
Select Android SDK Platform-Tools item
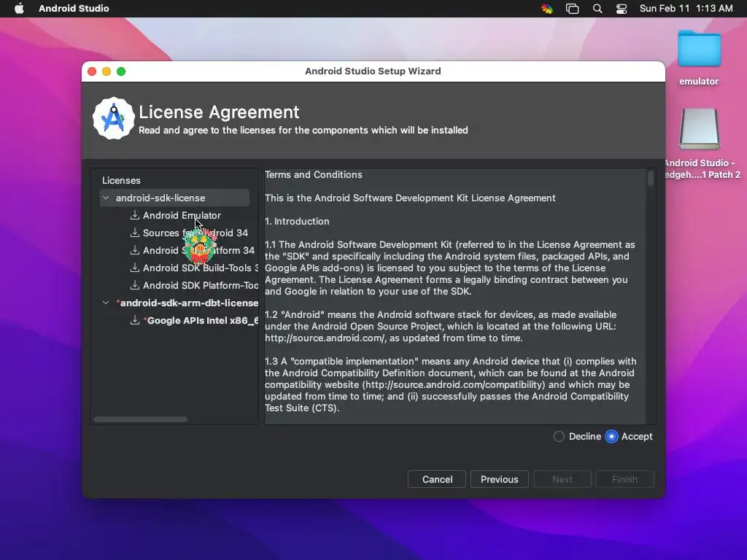(x=200, y=285)
